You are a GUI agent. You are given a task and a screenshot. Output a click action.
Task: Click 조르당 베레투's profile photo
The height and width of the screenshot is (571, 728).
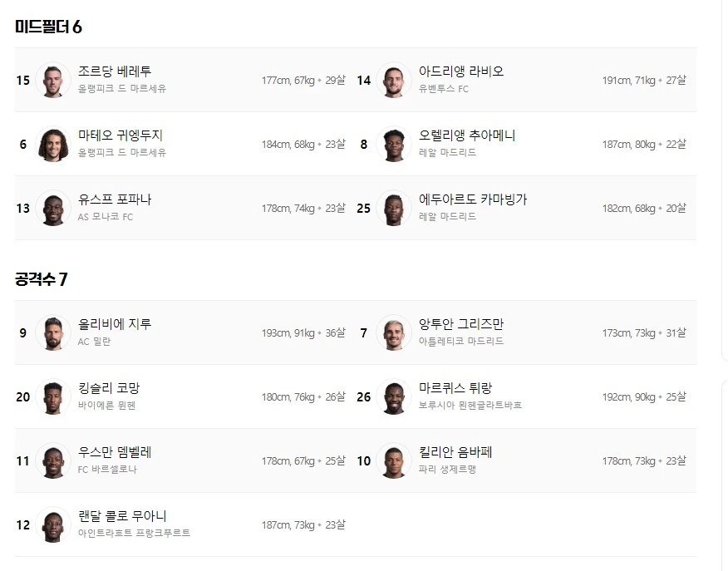pos(53,81)
